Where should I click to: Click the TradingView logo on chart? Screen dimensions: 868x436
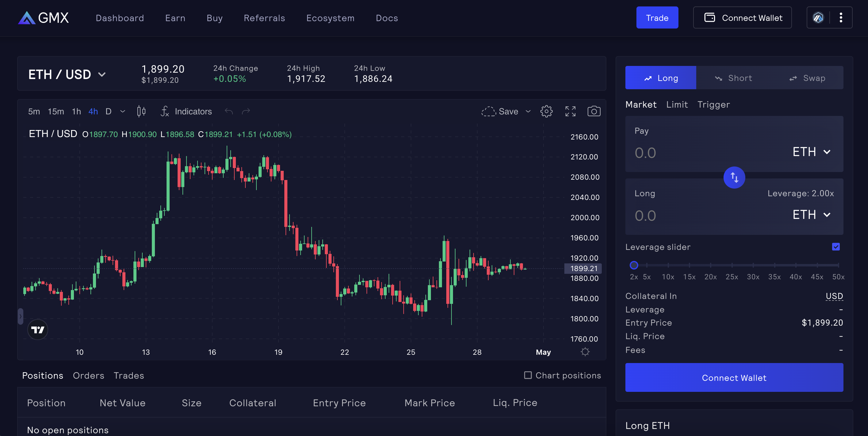point(37,330)
